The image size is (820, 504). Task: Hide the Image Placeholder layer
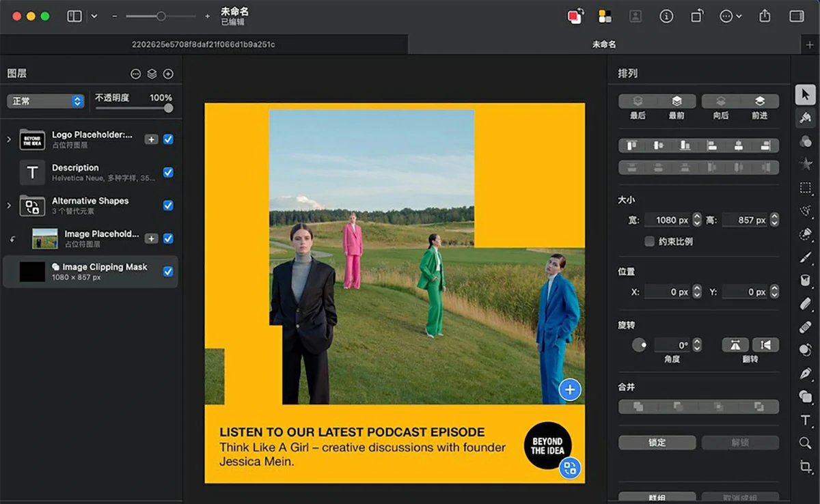168,238
